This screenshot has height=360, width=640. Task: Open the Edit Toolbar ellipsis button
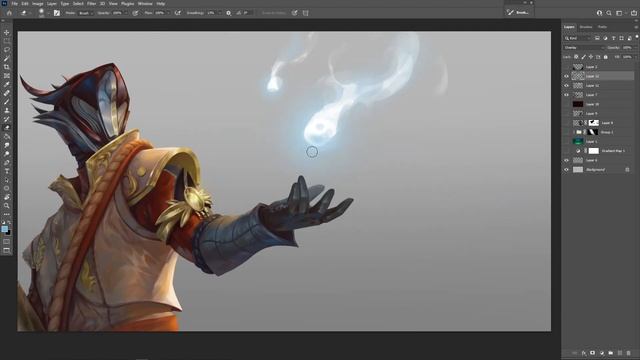7,214
